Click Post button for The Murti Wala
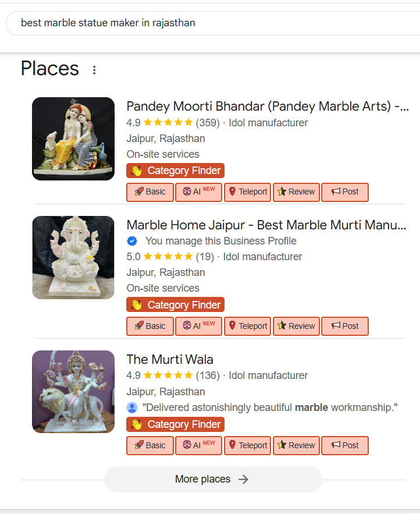The width and height of the screenshot is (420, 514). (345, 446)
